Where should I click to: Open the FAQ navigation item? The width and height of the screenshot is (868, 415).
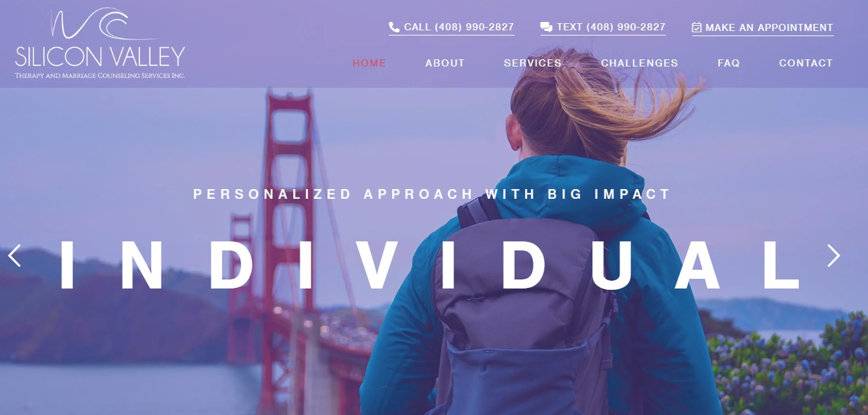pyautogui.click(x=728, y=63)
